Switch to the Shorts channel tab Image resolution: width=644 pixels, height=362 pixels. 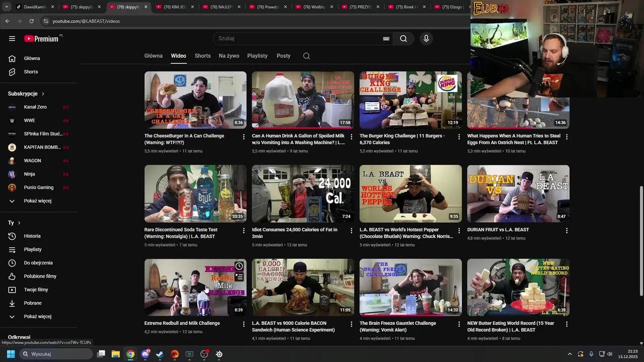coord(203,56)
